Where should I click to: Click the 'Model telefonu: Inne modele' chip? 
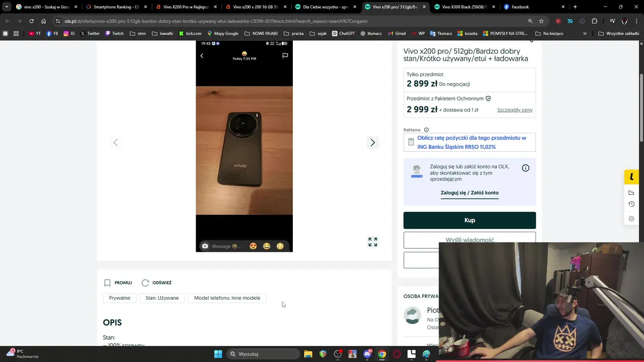227,298
